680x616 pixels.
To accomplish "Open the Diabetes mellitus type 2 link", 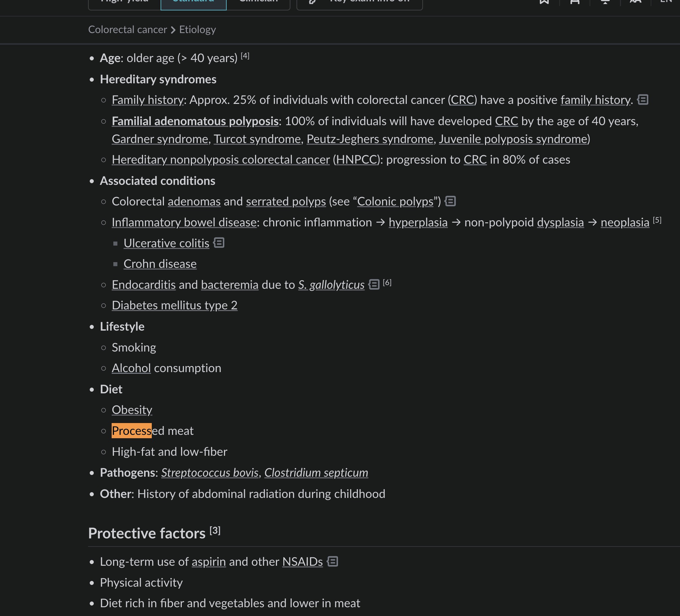I will 174,305.
